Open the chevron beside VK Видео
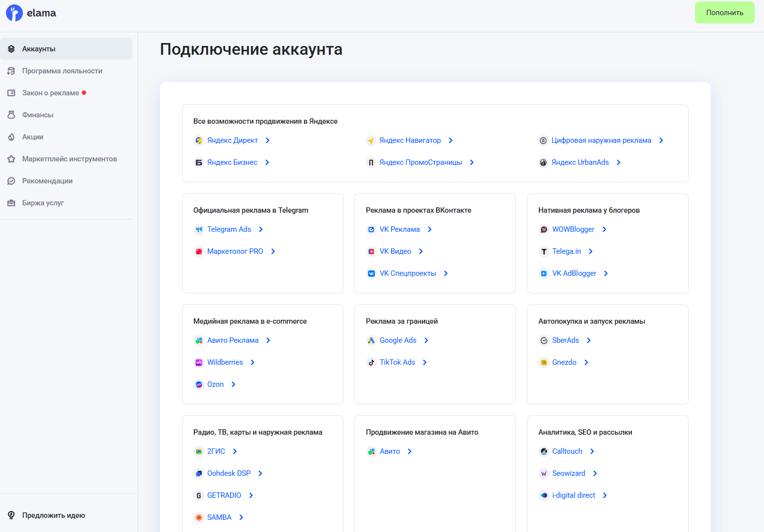Image resolution: width=764 pixels, height=532 pixels. point(421,251)
